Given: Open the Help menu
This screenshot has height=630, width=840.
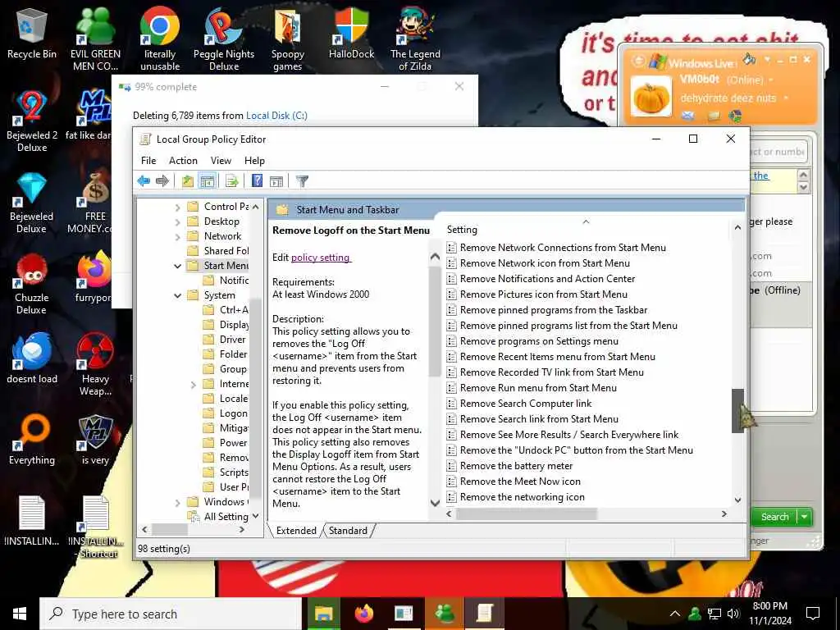Looking at the screenshot, I should point(254,161).
